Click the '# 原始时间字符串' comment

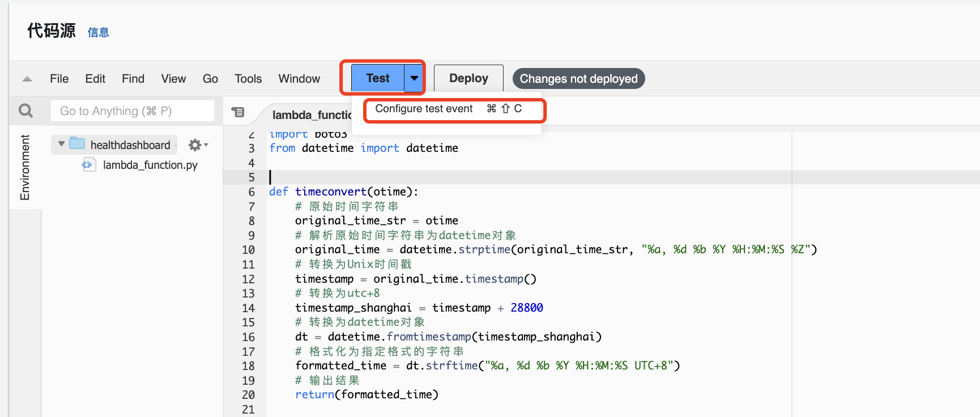(347, 206)
